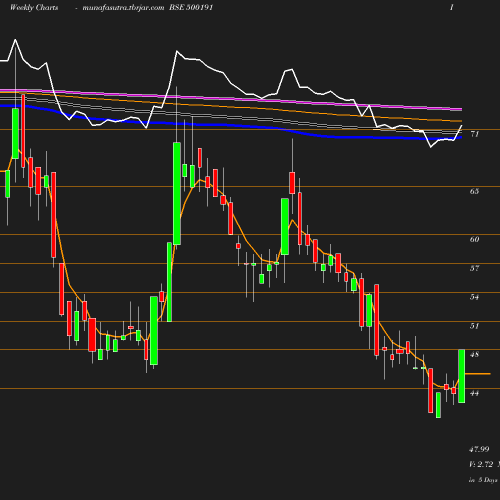The width and height of the screenshot is (500, 500).
Task: Click the price axis label 71
Action: point(475,134)
